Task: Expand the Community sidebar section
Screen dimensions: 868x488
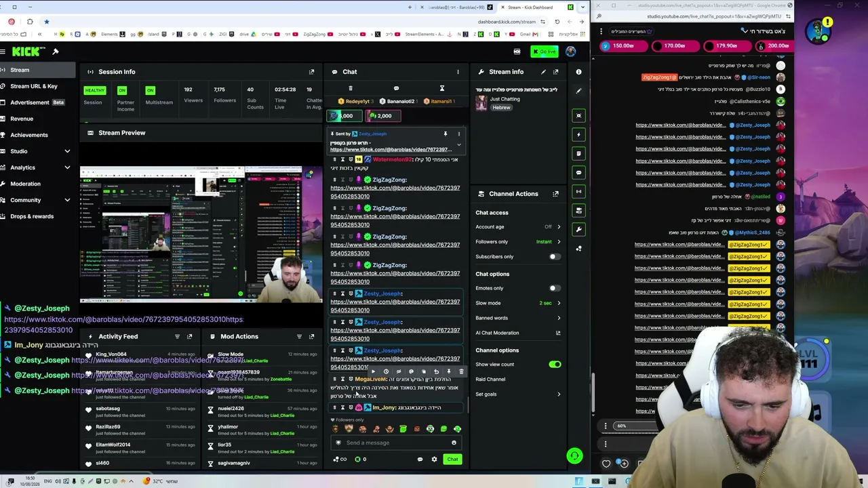Action: (67, 200)
